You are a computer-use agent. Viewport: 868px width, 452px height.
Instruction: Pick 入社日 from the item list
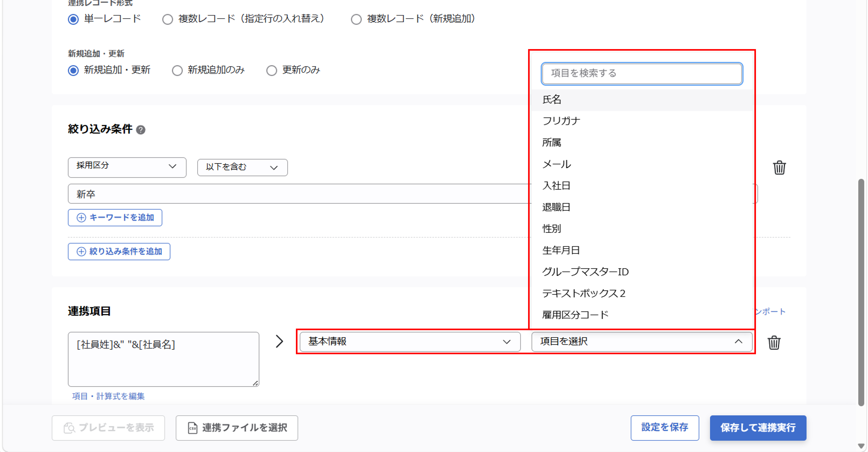(642, 185)
